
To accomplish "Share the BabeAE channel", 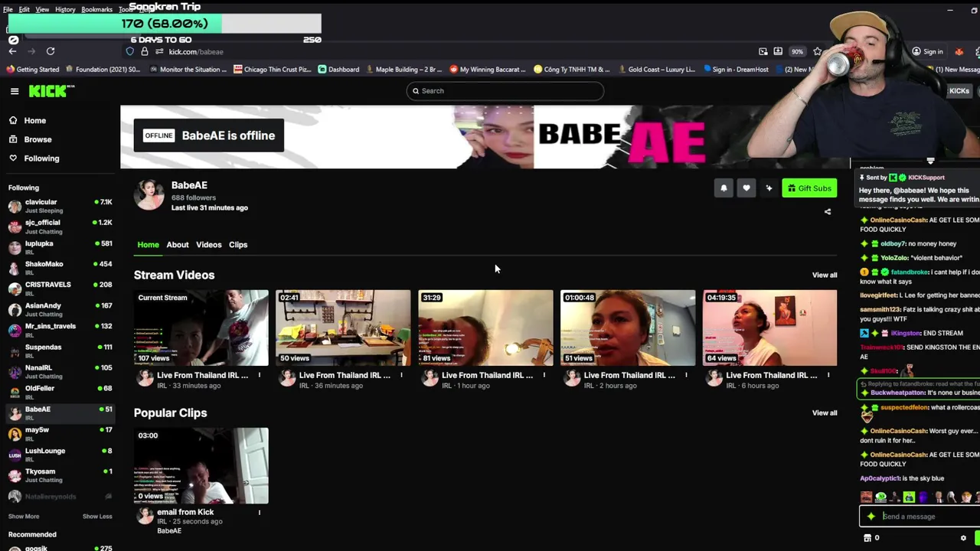I will pyautogui.click(x=828, y=212).
